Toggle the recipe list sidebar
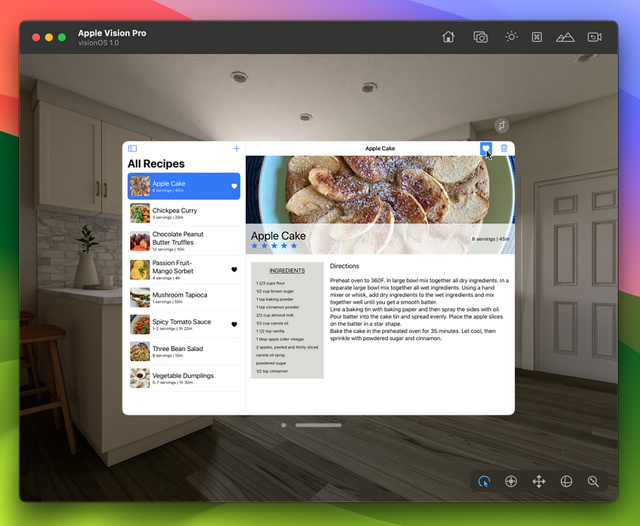The image size is (640, 526). pyautogui.click(x=132, y=148)
